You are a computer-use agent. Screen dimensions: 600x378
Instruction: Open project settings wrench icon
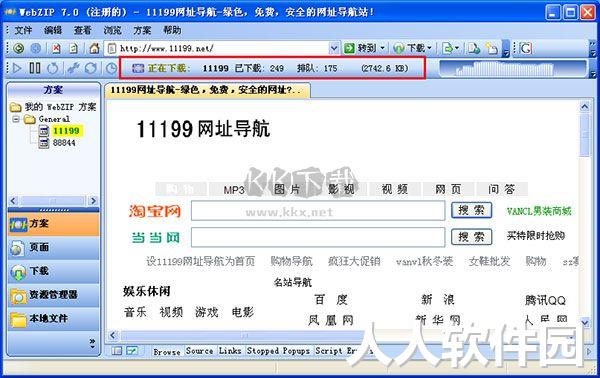[73, 68]
